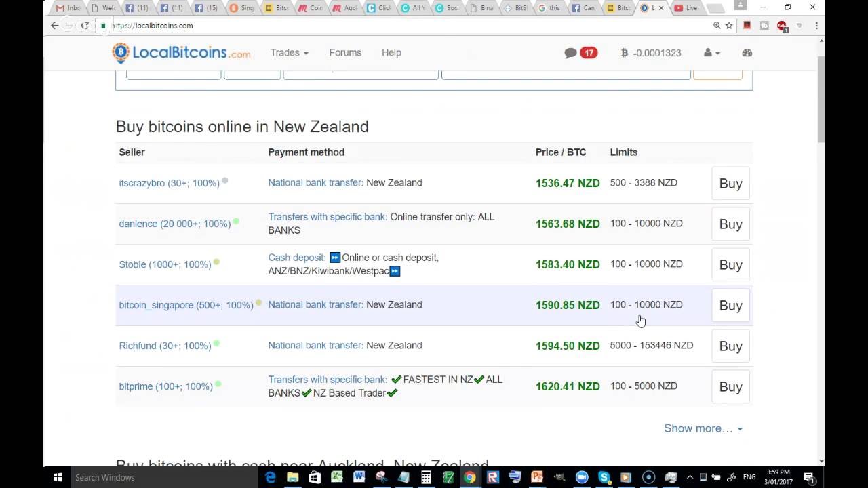The width and height of the screenshot is (868, 488).
Task: Open the user profile dropdown menu
Action: pos(711,53)
